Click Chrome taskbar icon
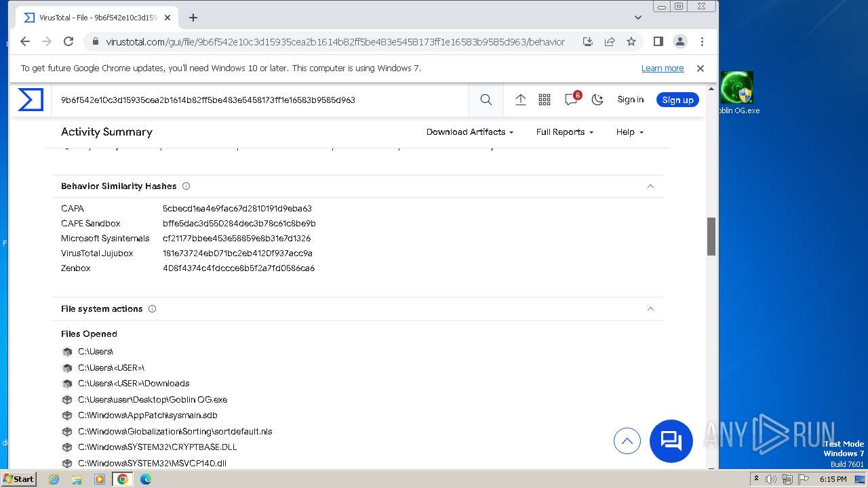This screenshot has height=488, width=868. click(123, 479)
